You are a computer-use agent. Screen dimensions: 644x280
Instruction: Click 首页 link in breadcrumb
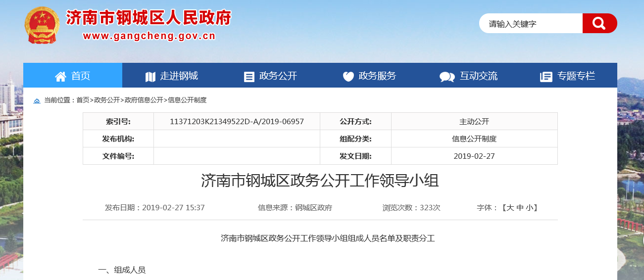click(83, 100)
